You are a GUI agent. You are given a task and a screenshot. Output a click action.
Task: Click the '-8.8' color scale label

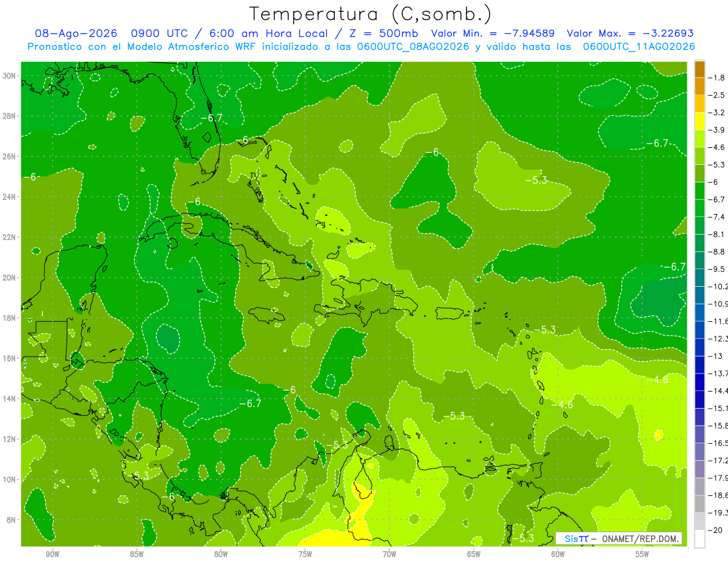[717, 252]
